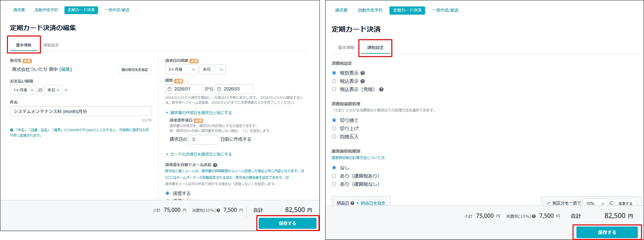Viewport: 644px width, 240px height.
Task: Open the 2ヶ月毎 billing cycle dropdown
Action: click(x=181, y=69)
